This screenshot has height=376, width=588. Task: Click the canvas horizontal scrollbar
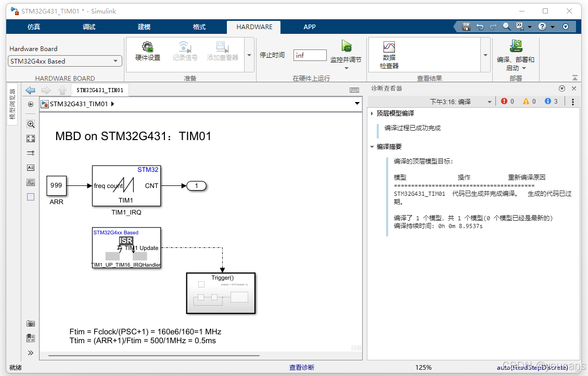154,355
